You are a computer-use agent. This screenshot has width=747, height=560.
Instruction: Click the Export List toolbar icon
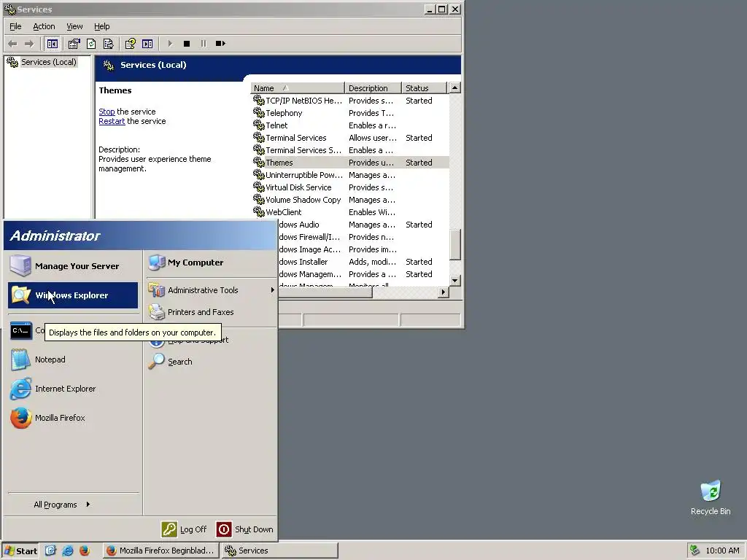pos(108,44)
